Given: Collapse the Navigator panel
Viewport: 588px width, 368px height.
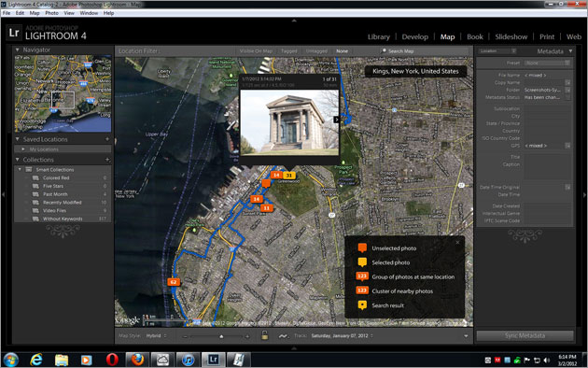Looking at the screenshot, I should pyautogui.click(x=17, y=50).
